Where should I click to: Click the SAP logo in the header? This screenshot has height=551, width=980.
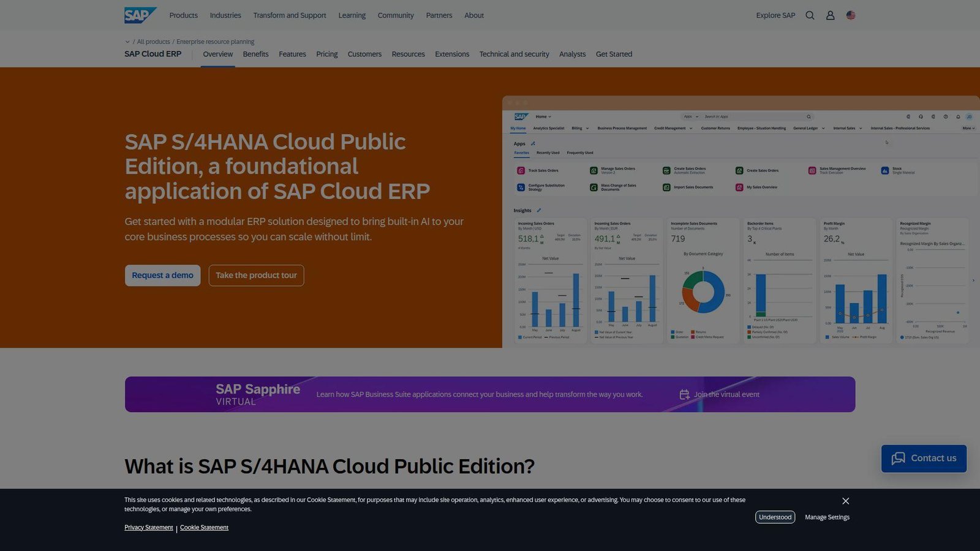click(x=140, y=15)
